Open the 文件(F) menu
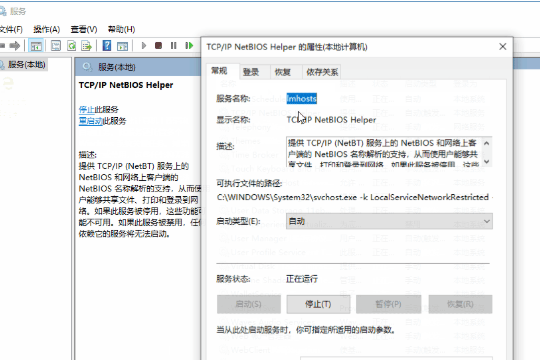The width and height of the screenshot is (540, 360). click(x=11, y=29)
